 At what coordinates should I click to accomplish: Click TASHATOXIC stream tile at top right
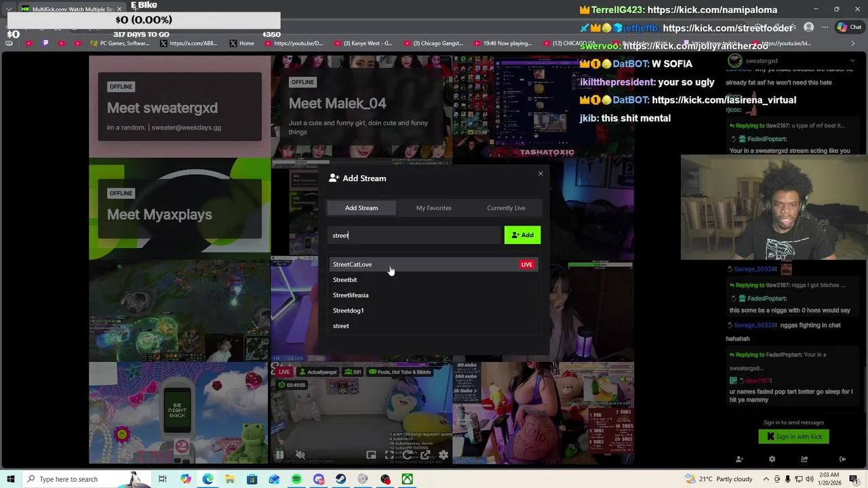pos(543,106)
